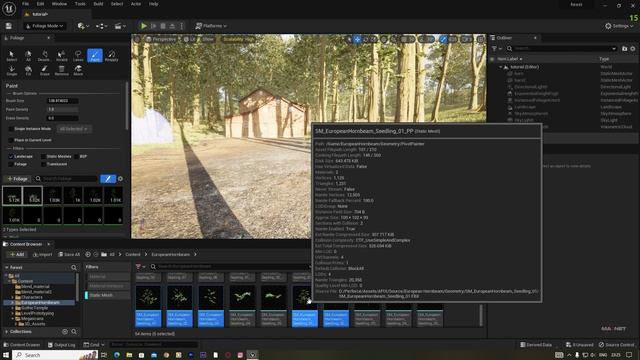The image size is (640, 360).
Task: Toggle the Static Meshes filter checkbox
Action: pos(43,156)
